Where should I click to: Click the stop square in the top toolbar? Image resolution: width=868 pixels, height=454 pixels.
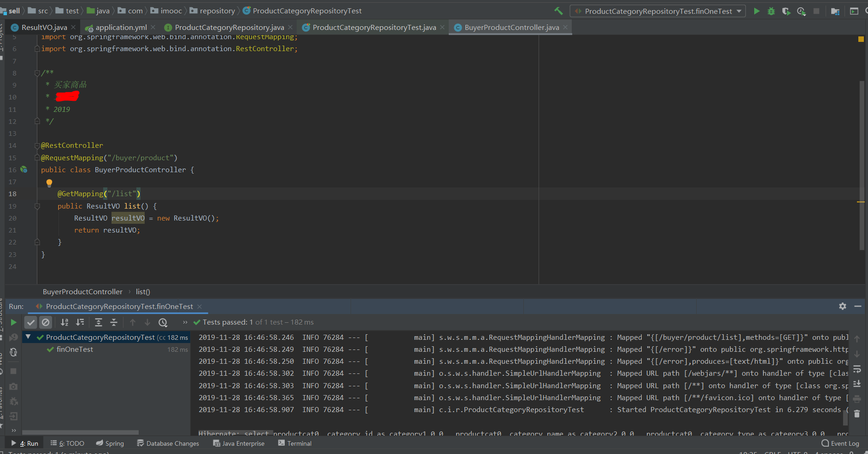[816, 11]
